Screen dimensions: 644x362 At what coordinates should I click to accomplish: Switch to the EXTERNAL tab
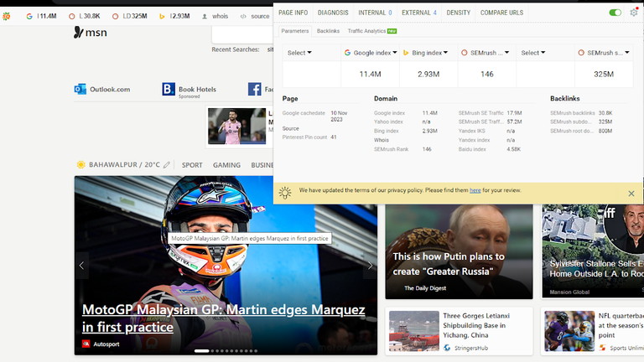coord(419,13)
